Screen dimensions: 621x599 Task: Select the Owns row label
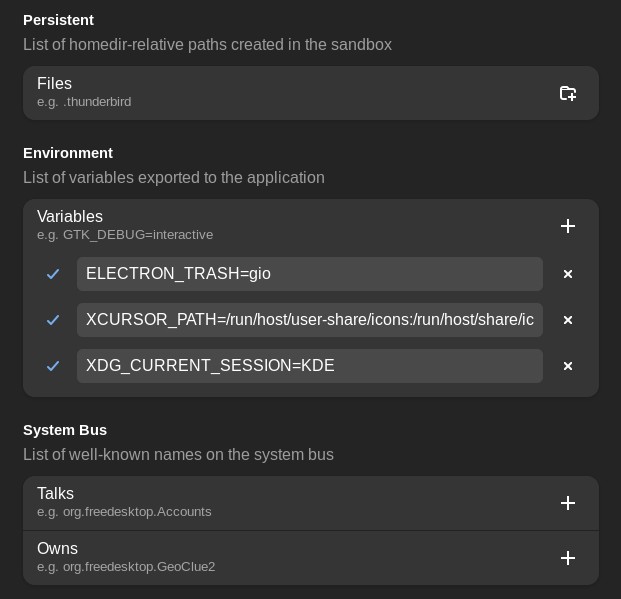(57, 549)
